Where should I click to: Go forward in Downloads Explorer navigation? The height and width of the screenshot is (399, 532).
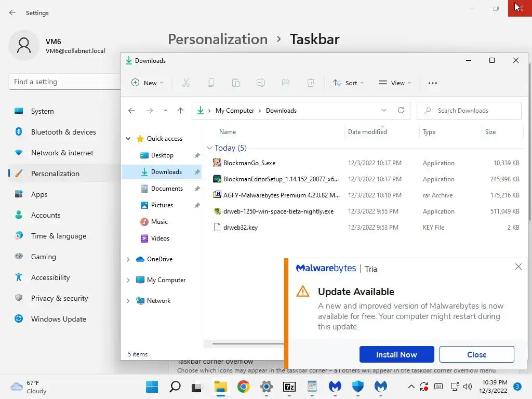(149, 111)
